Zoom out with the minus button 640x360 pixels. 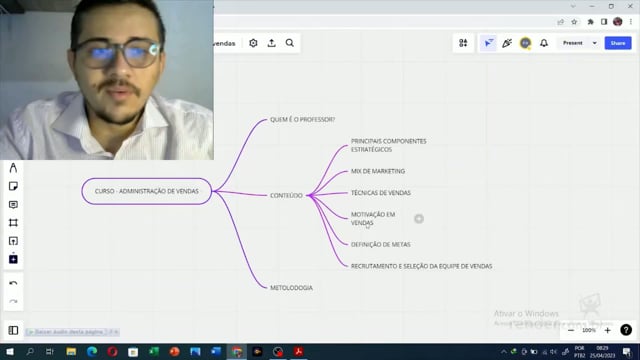571,330
